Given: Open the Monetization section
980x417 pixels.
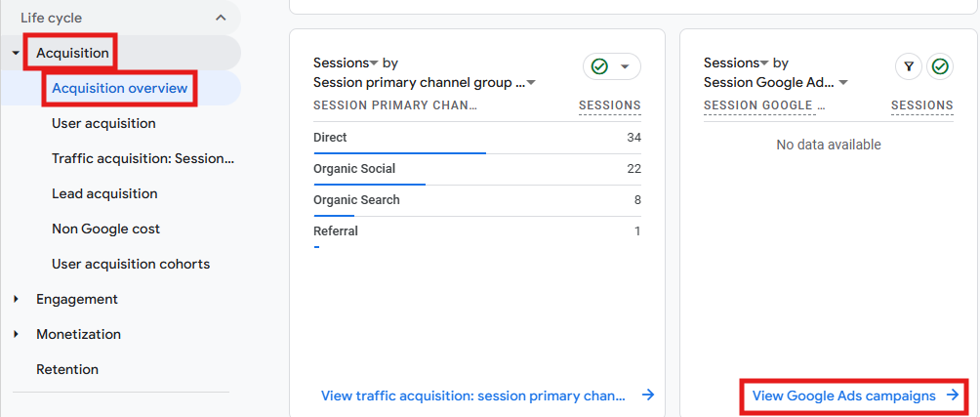Looking at the screenshot, I should [79, 334].
